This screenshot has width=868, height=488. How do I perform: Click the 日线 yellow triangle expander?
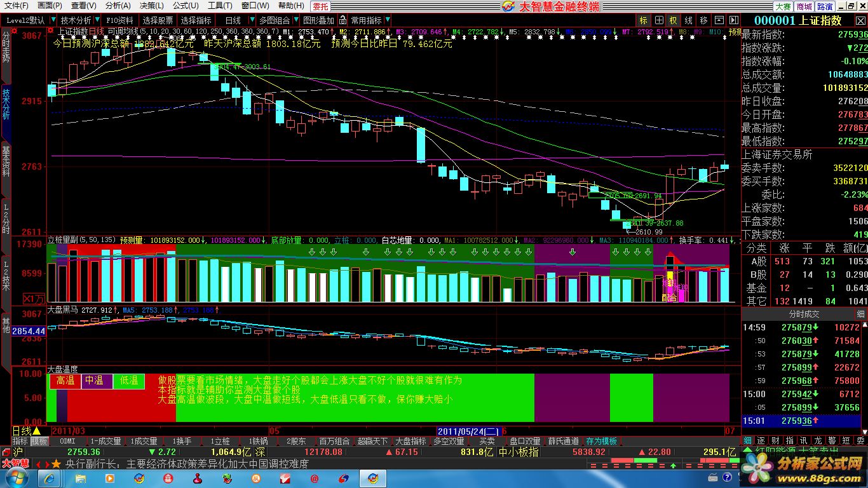click(37, 431)
